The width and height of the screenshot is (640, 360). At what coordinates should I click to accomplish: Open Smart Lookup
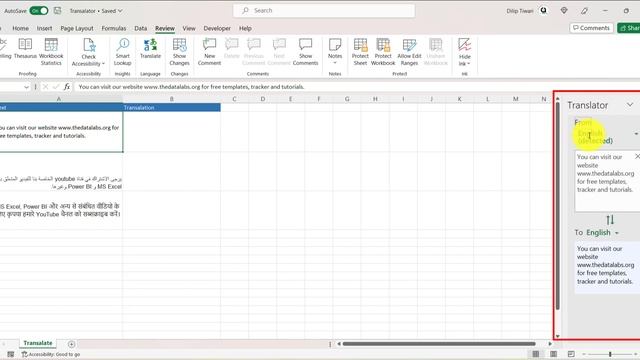pos(122,52)
